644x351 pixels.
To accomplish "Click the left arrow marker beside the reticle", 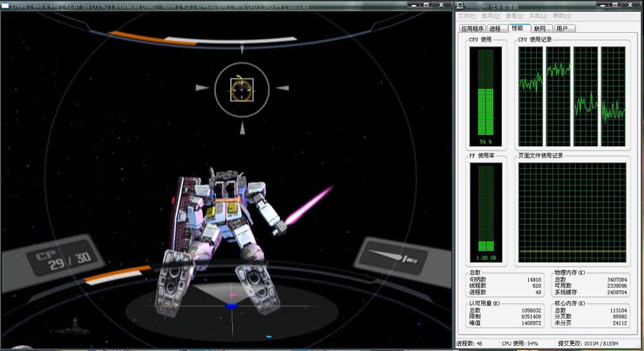I will click(202, 87).
